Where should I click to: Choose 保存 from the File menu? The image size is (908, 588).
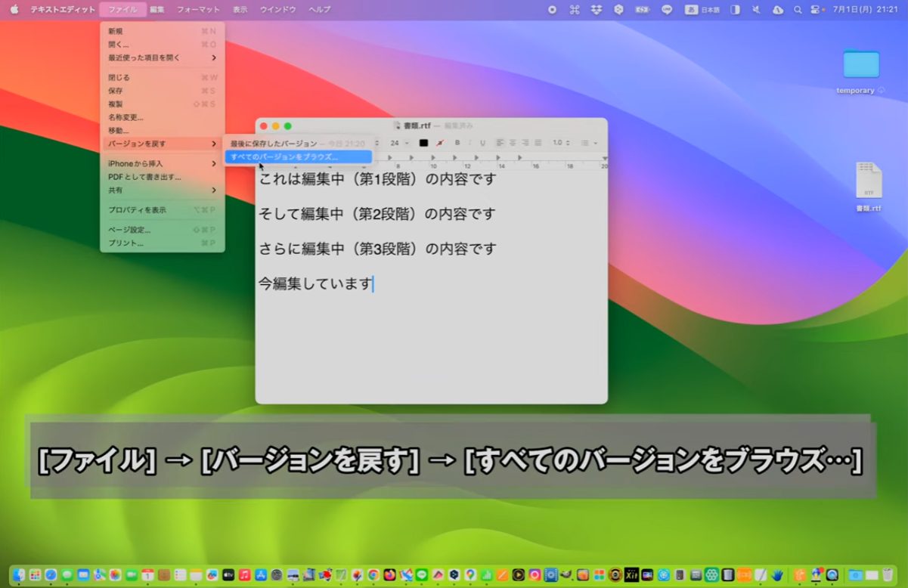163,91
